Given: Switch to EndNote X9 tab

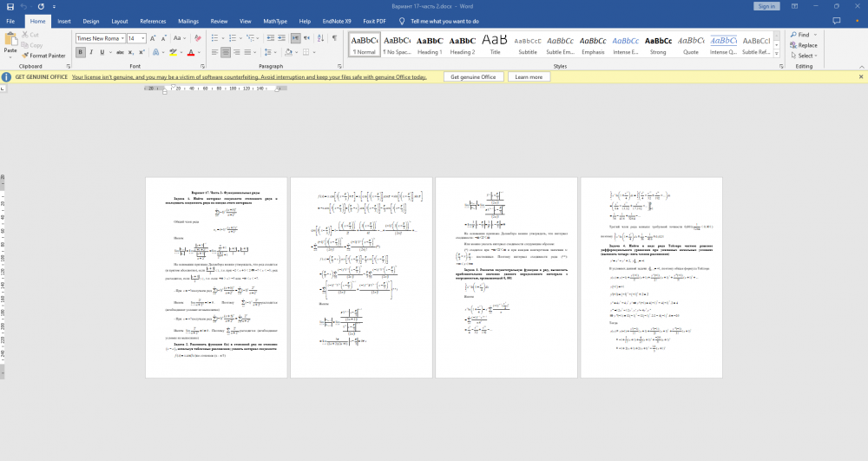Looking at the screenshot, I should (x=337, y=21).
